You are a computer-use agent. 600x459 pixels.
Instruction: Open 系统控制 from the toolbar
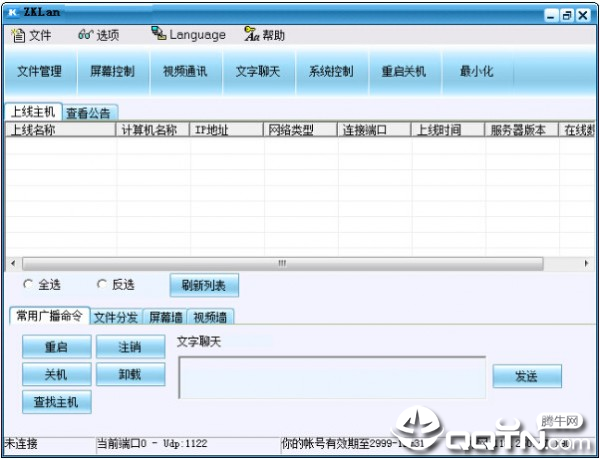click(x=331, y=72)
